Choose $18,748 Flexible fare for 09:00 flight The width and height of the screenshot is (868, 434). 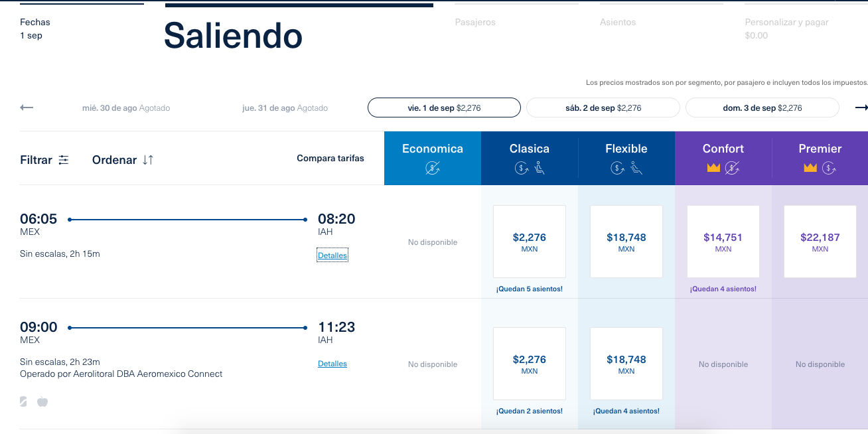click(626, 364)
